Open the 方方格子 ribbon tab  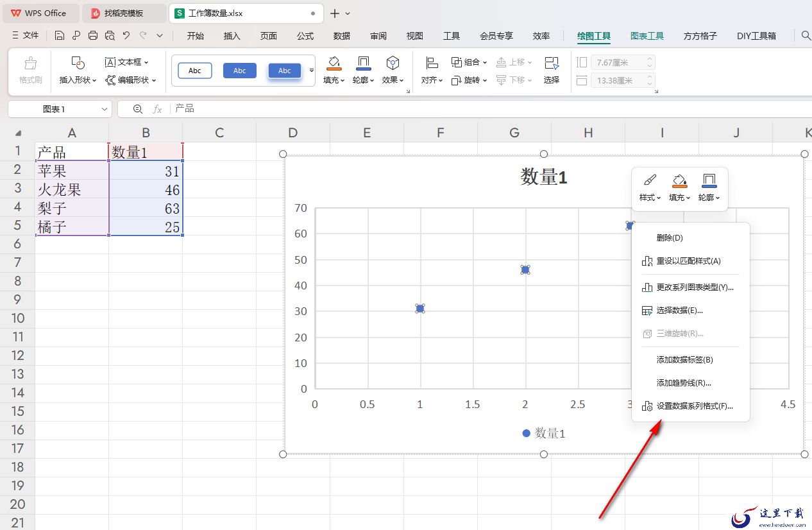(700, 36)
